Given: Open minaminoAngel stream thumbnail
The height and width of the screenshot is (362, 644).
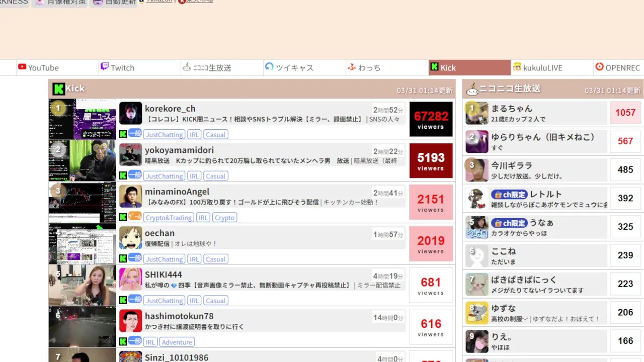Looking at the screenshot, I should pyautogui.click(x=83, y=202).
